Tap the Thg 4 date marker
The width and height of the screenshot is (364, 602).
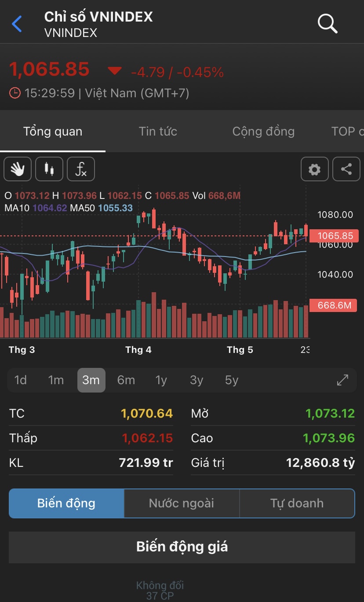click(x=138, y=350)
